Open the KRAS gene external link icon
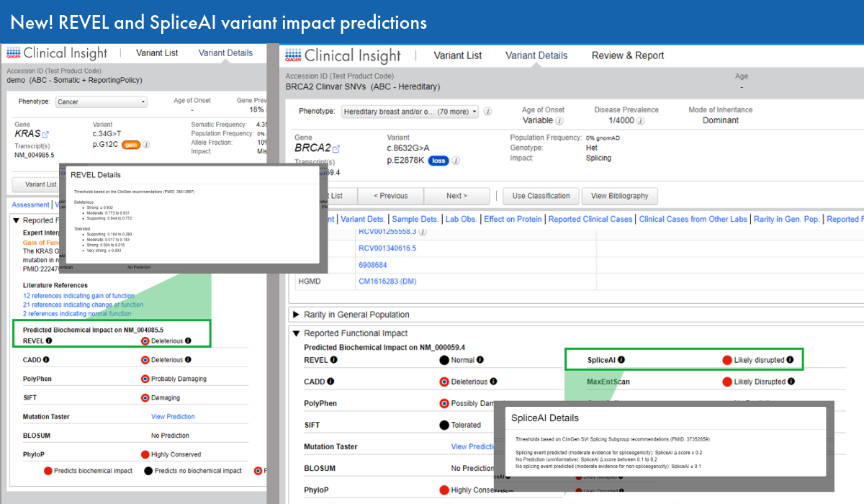 [x=45, y=134]
